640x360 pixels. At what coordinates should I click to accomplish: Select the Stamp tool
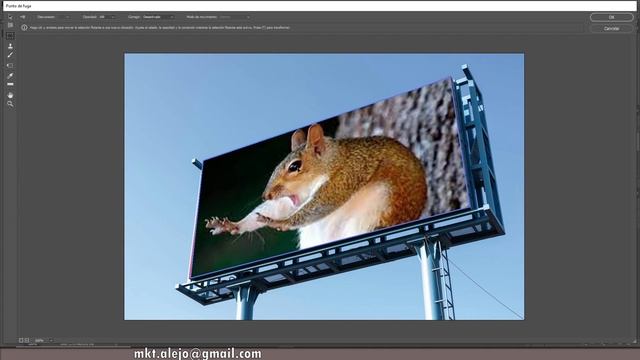(10, 46)
